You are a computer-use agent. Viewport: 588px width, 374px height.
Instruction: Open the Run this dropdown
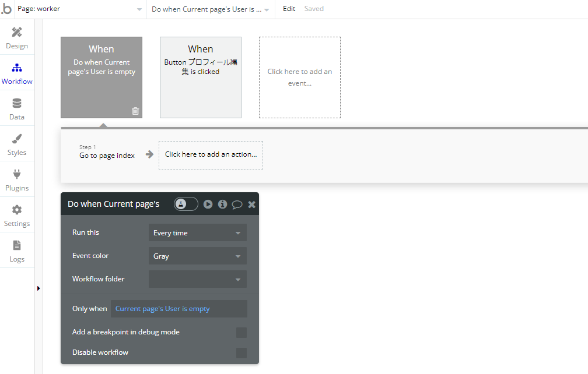pyautogui.click(x=198, y=233)
